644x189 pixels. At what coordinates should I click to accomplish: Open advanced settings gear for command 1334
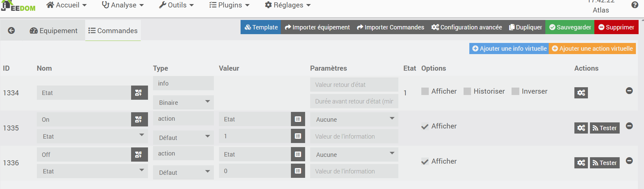(581, 93)
